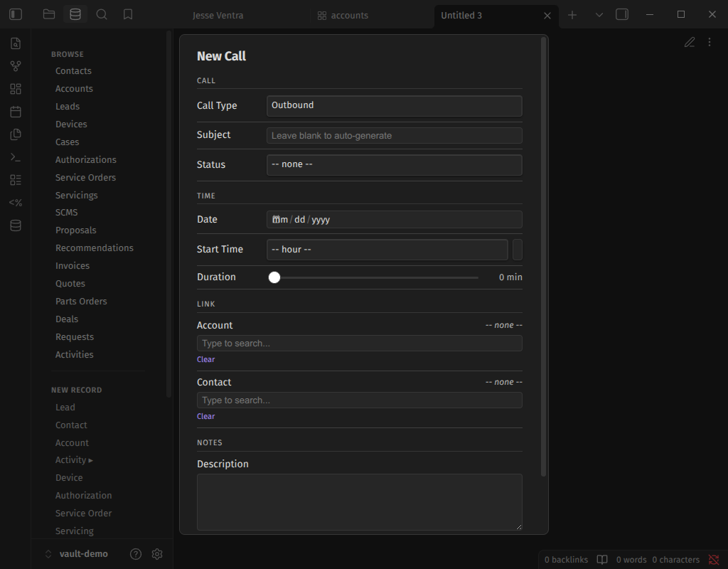The image size is (728, 569).
Task: Clear the Account link
Action: (x=205, y=359)
